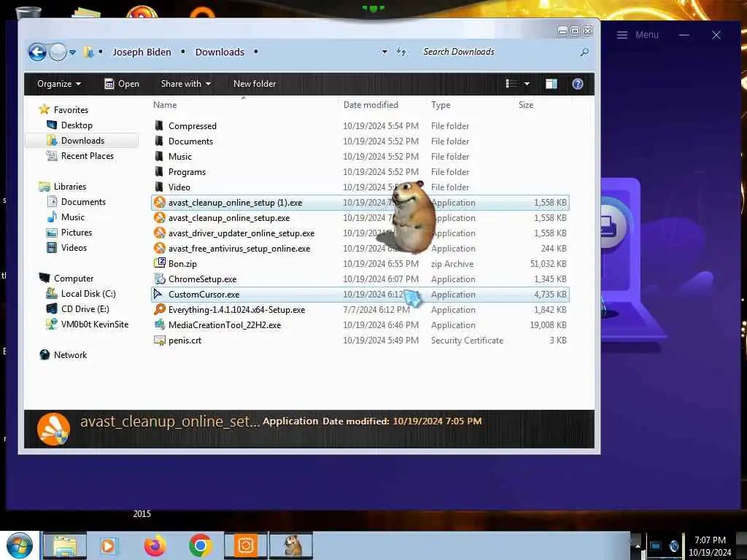Launch Firefox from the taskbar
The width and height of the screenshot is (747, 560).
[155, 545]
